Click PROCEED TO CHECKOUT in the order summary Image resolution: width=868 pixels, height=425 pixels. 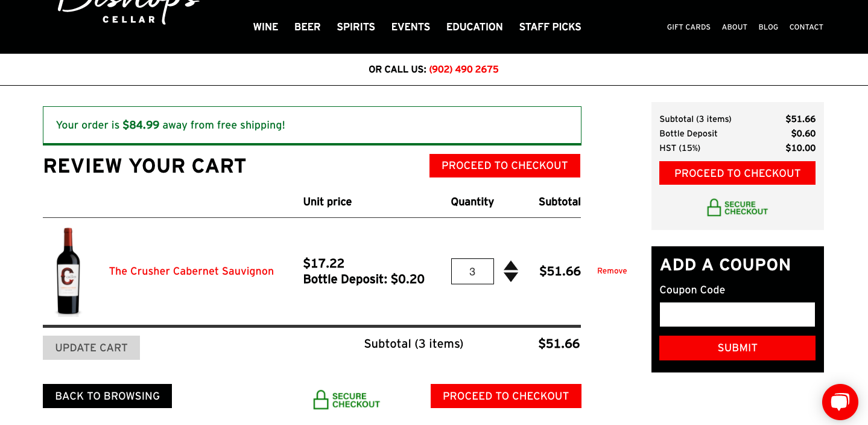point(737,173)
